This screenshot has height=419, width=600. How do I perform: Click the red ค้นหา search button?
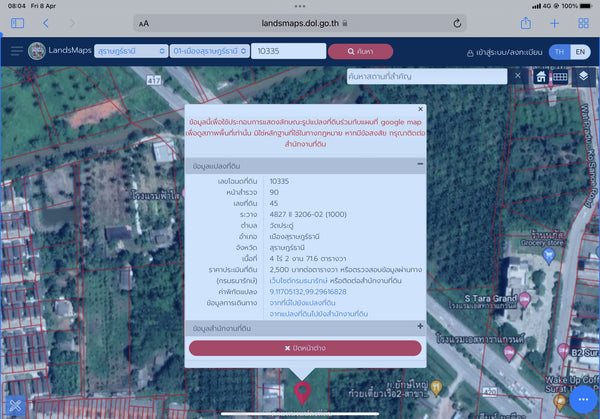pyautogui.click(x=360, y=51)
